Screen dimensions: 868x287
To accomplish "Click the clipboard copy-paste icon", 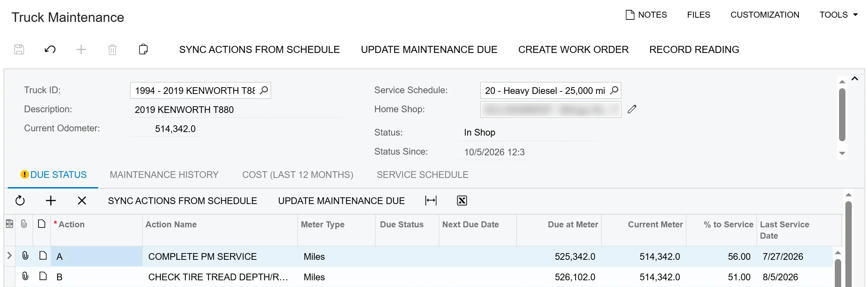I will coord(143,49).
